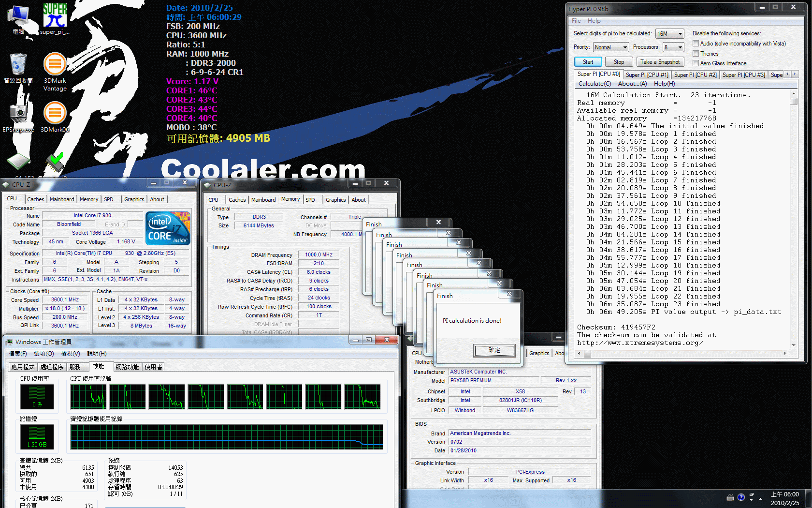Open the About tab in left CPU-Z window
Screen dimensions: 812x508
[x=157, y=199]
